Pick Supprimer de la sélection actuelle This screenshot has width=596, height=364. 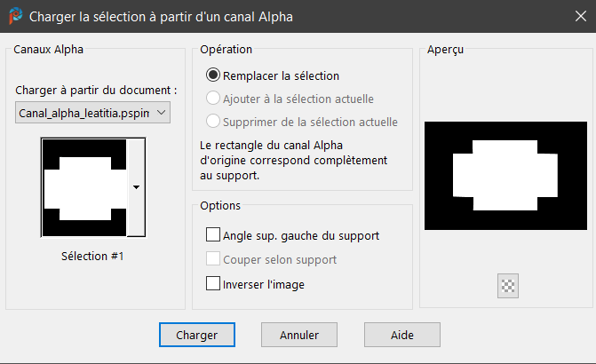pyautogui.click(x=213, y=122)
